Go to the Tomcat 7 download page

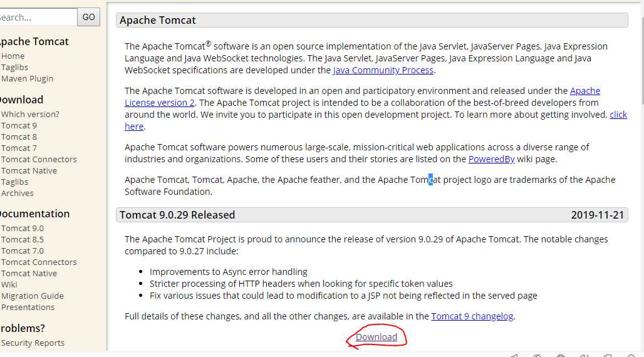(19, 148)
